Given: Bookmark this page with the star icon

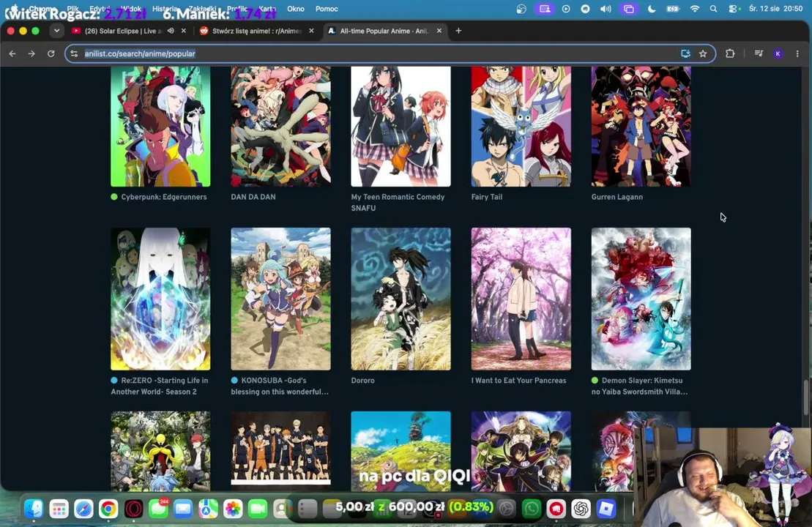Looking at the screenshot, I should (x=703, y=53).
